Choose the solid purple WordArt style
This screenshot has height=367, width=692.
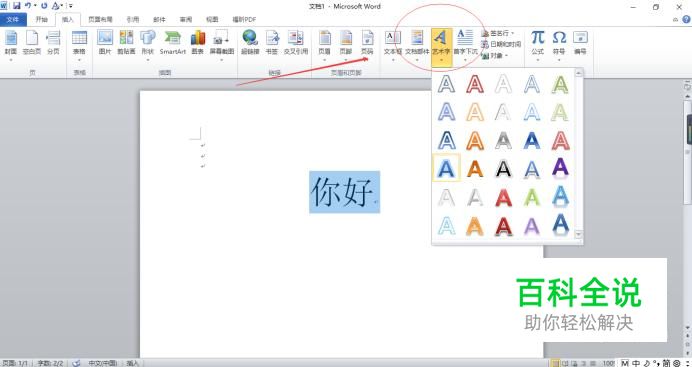[560, 168]
